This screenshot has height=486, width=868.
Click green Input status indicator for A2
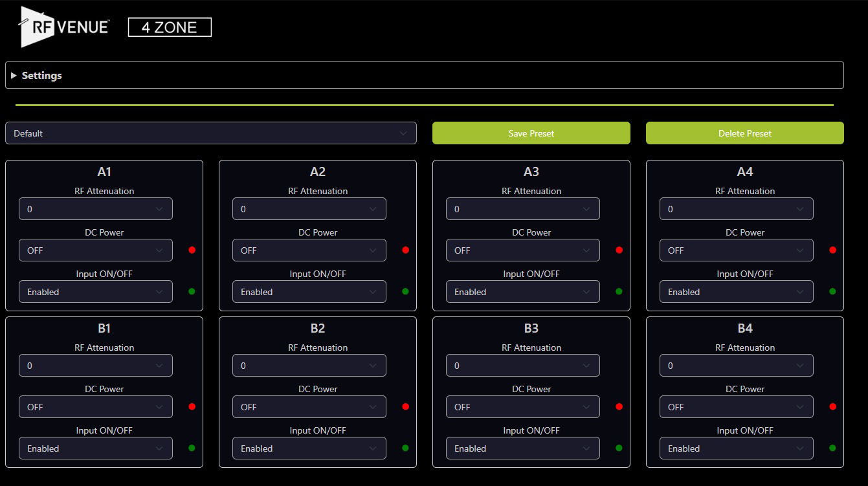click(405, 291)
